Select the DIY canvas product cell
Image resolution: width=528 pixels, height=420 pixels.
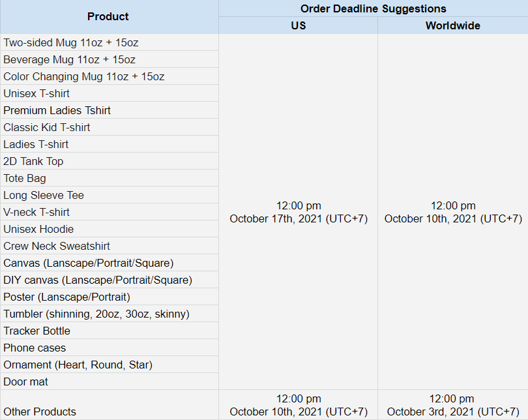tap(98, 280)
